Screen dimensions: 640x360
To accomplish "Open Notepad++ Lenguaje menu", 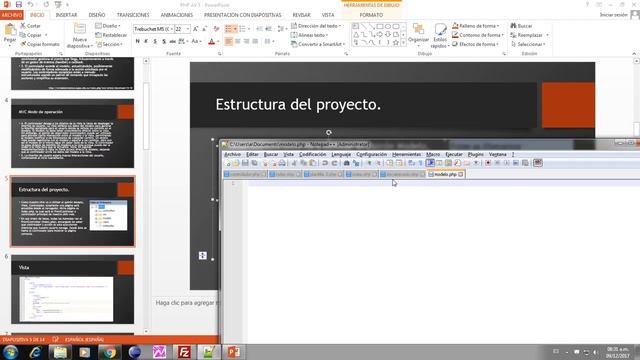I will pos(341,155).
